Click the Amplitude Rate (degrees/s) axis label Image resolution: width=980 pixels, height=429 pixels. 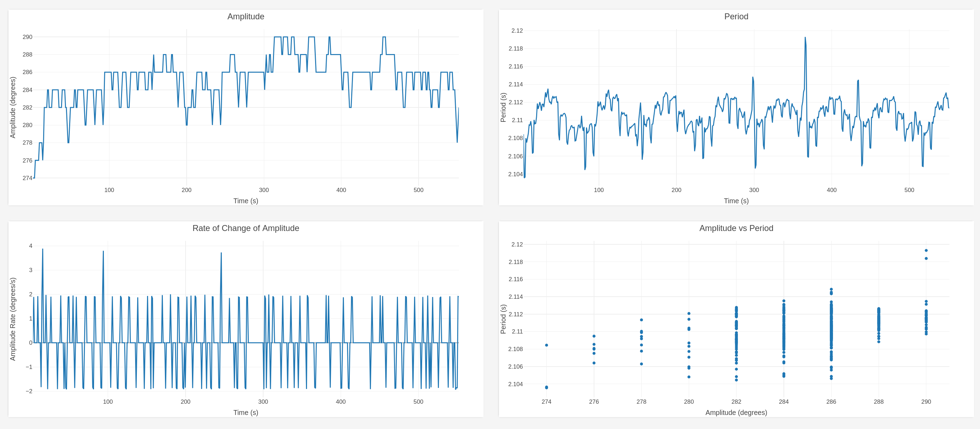pyautogui.click(x=13, y=319)
